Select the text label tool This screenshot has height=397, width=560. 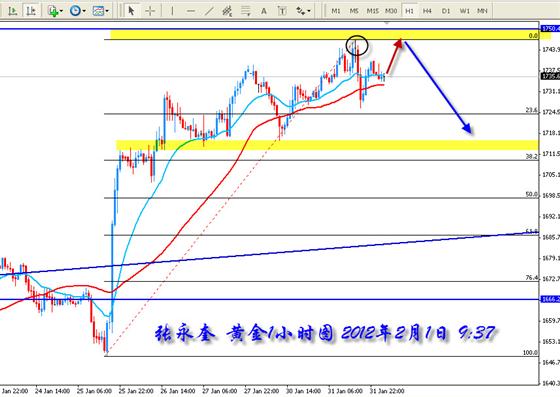(x=282, y=11)
